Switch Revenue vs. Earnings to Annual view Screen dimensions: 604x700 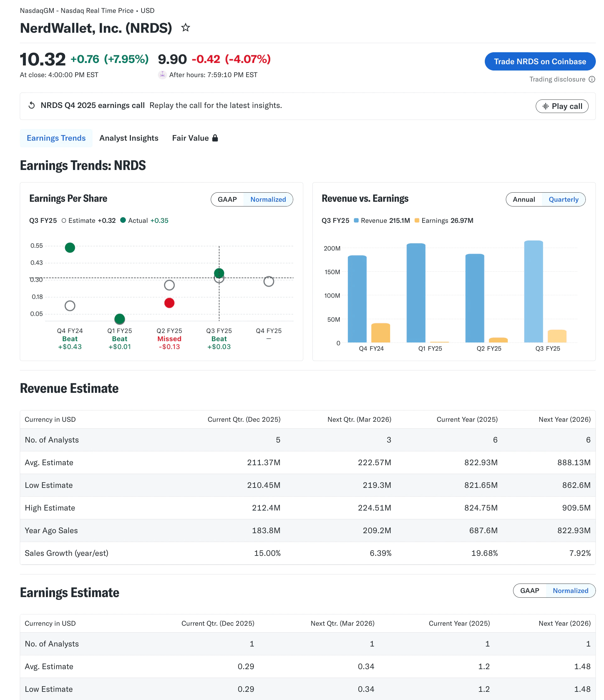pyautogui.click(x=524, y=199)
